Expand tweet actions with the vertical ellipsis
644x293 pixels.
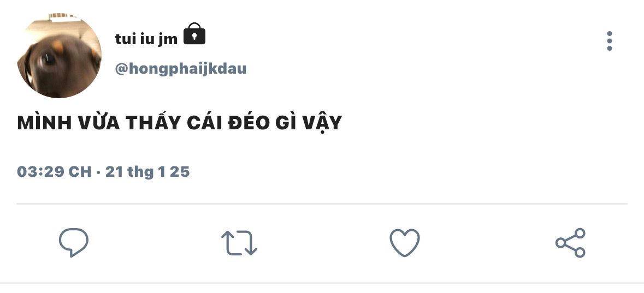click(610, 41)
